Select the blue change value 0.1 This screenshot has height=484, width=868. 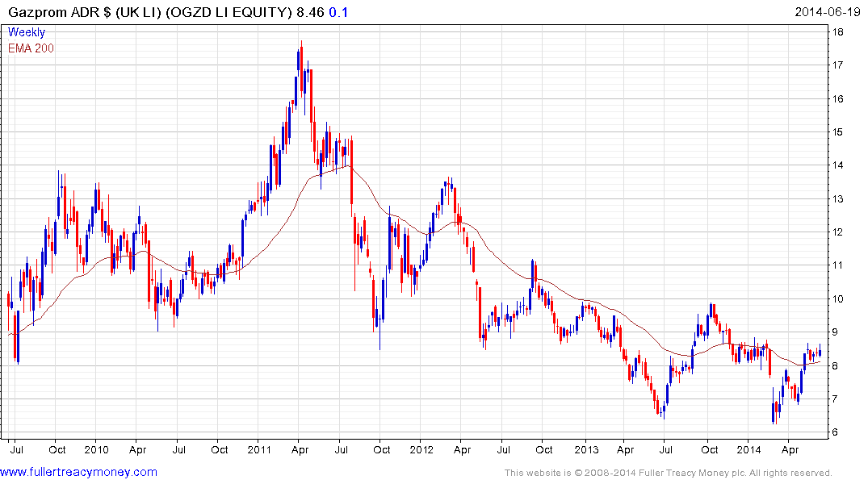click(338, 12)
